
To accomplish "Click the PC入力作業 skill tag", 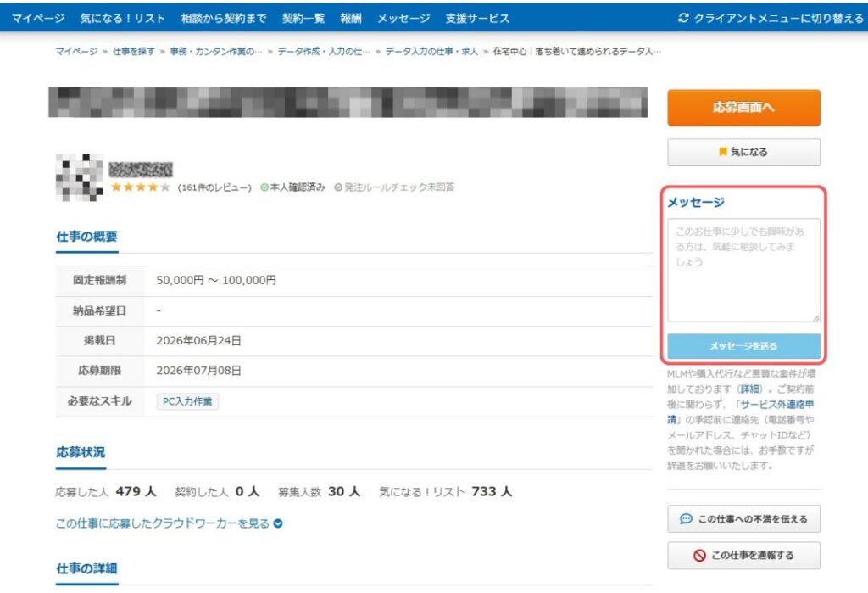I will (187, 401).
